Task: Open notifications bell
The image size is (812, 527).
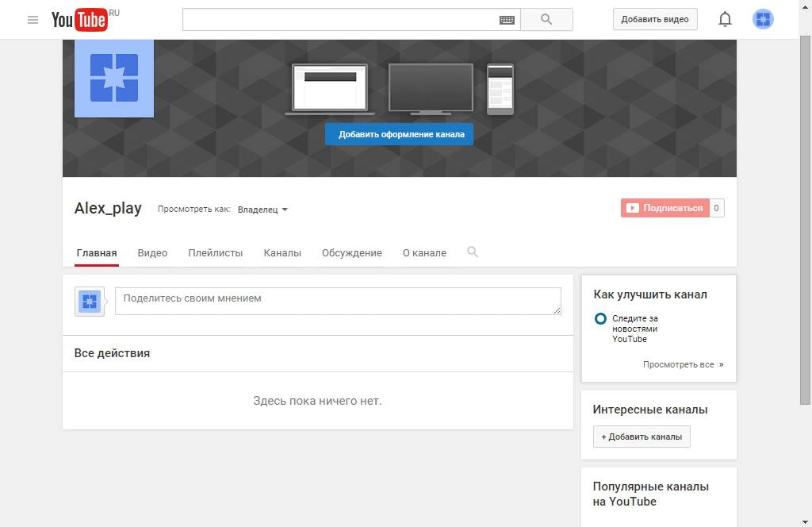Action: coord(725,19)
